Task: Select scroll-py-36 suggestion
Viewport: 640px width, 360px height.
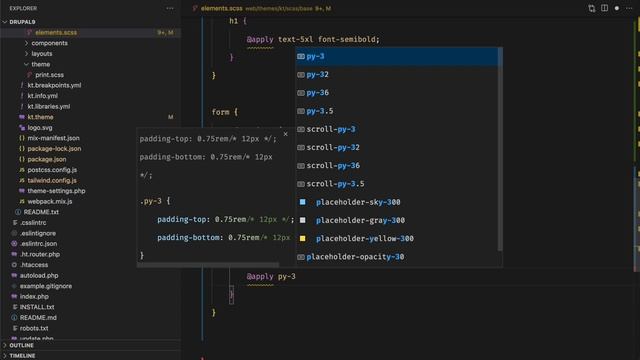Action: pyautogui.click(x=397, y=166)
